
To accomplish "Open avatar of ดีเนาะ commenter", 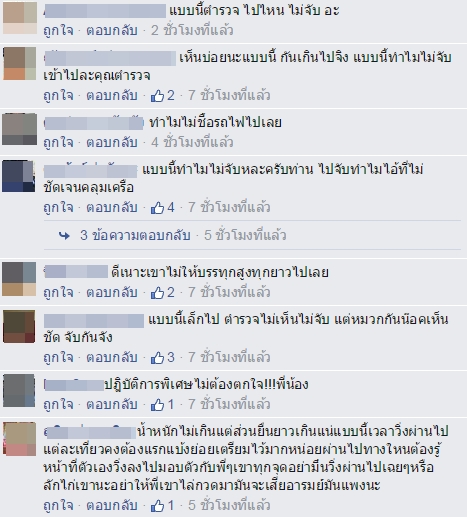I will [x=19, y=279].
